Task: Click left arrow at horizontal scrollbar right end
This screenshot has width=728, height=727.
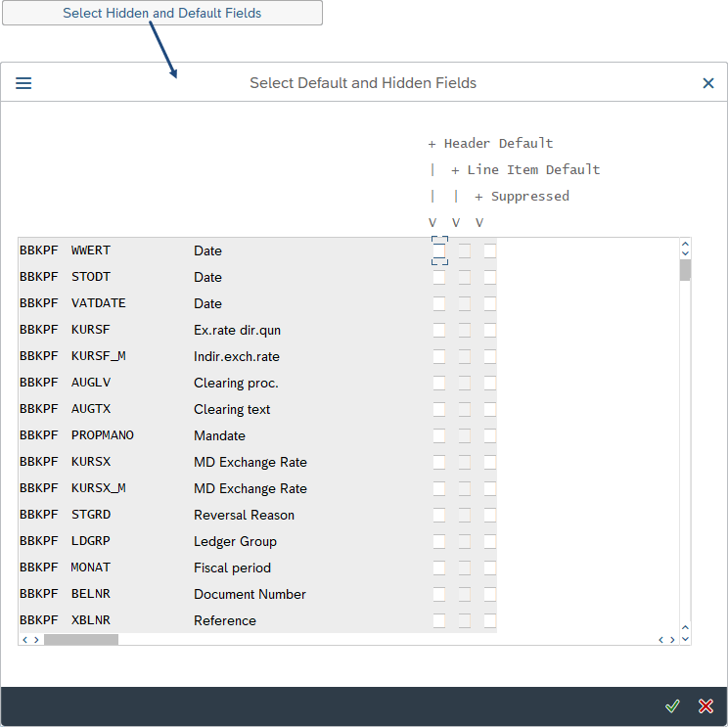Action: pos(660,640)
